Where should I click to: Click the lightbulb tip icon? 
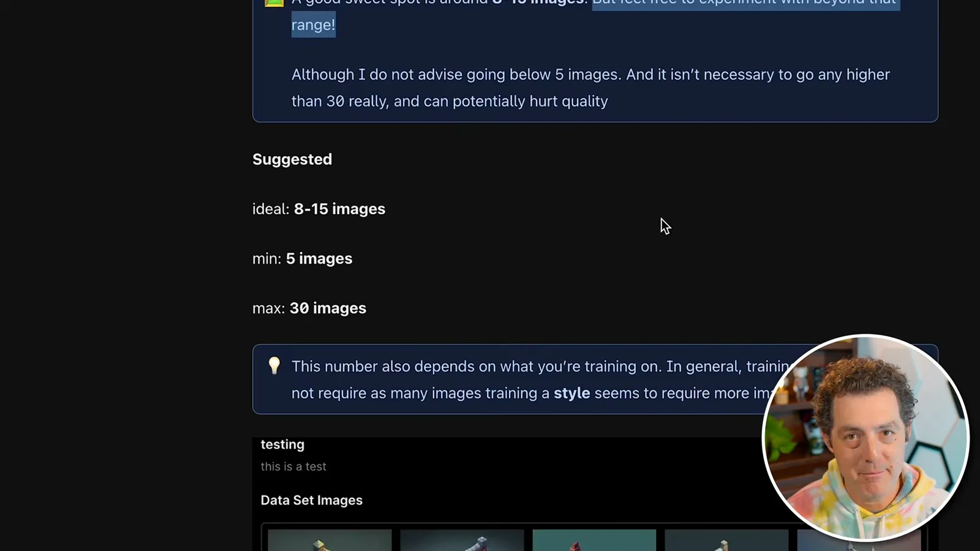click(x=274, y=365)
